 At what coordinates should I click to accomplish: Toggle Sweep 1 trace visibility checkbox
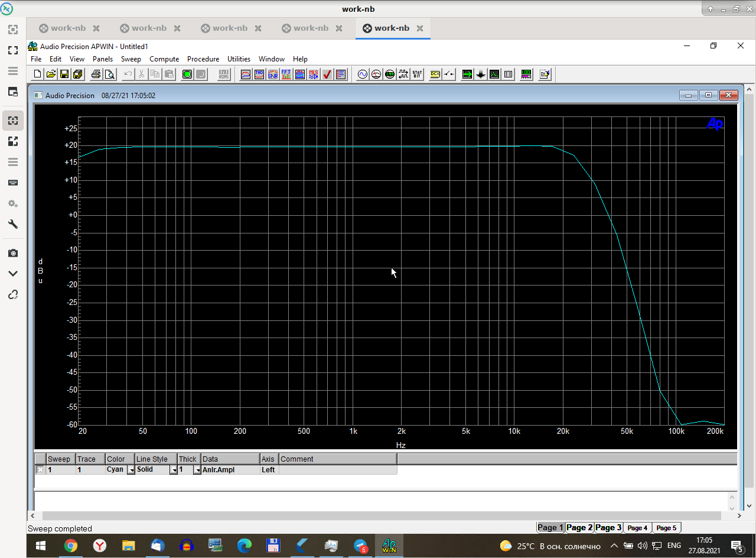tap(40, 469)
